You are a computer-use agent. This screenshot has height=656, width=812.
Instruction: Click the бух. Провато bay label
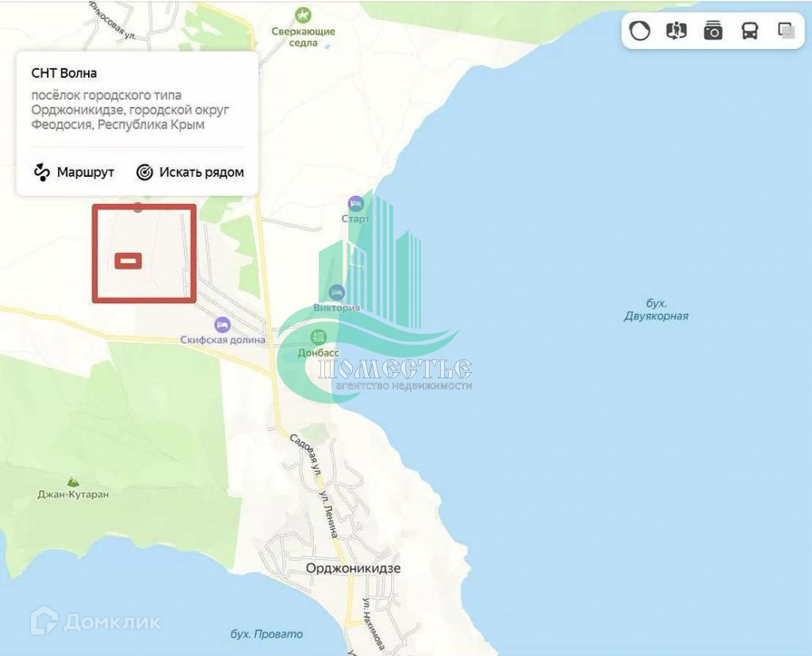click(x=266, y=634)
